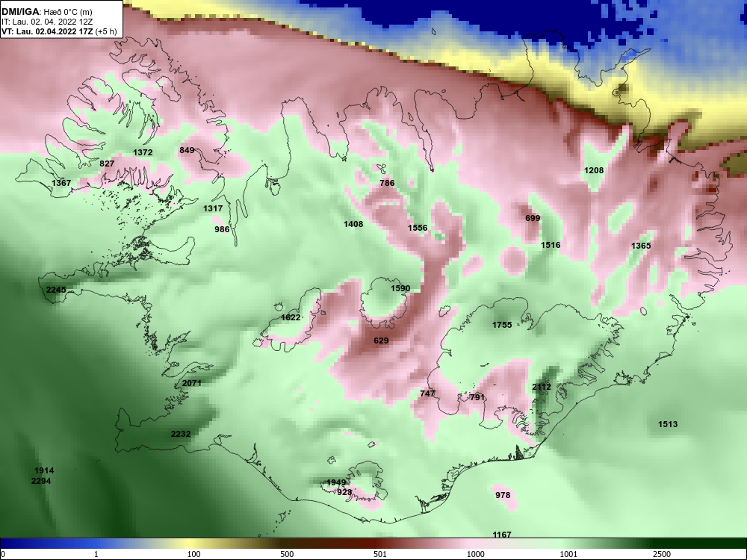Click the 1755 glacier value
This screenshot has height=560, width=747.
click(502, 325)
